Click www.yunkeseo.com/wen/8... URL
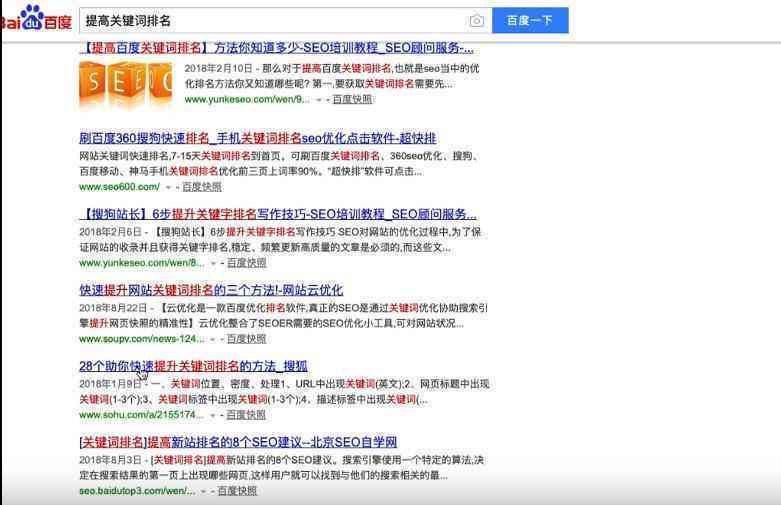This screenshot has height=505, width=781. pyautogui.click(x=142, y=262)
